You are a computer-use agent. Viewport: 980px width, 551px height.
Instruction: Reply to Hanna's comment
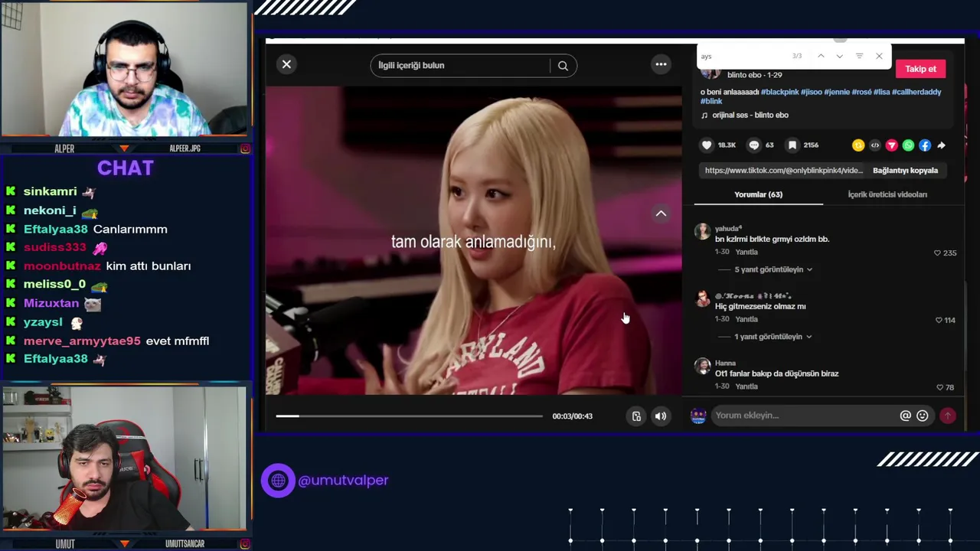(x=746, y=386)
